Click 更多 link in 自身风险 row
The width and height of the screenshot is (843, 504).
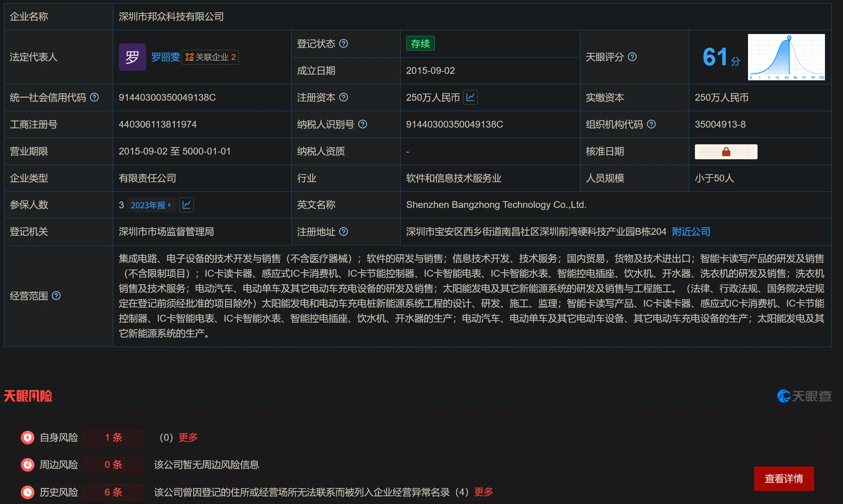[188, 437]
